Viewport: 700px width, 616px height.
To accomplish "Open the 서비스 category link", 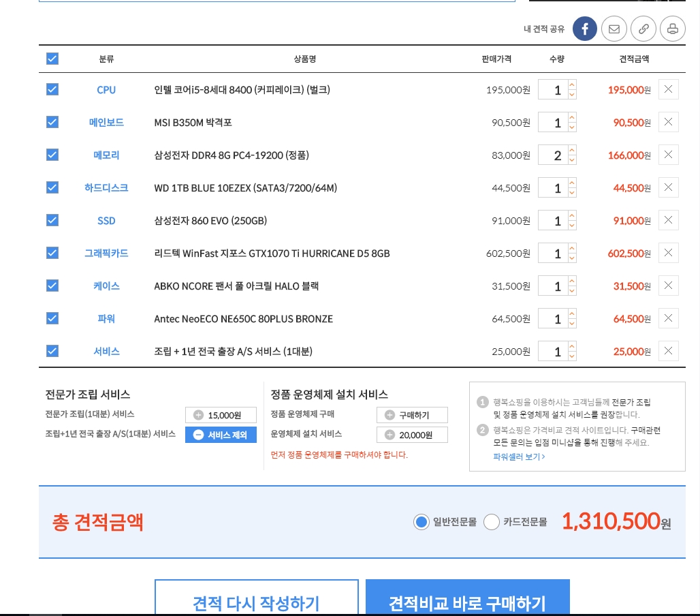I will [106, 351].
